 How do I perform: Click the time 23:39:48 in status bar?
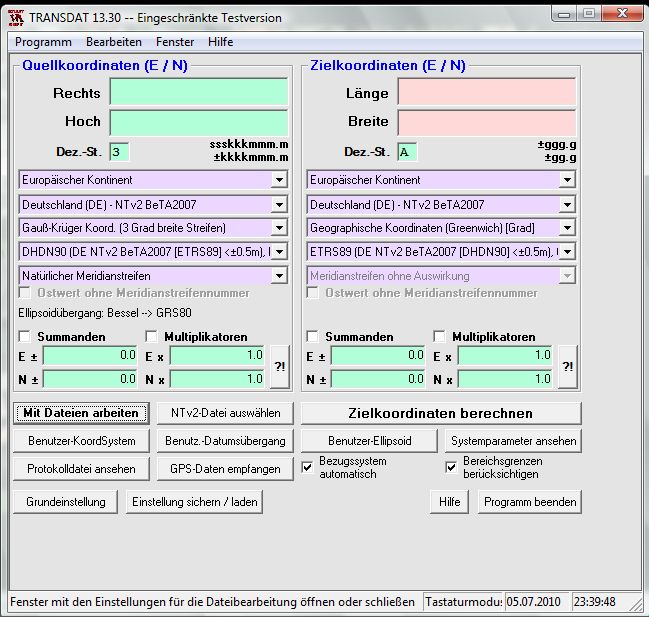click(x=595, y=601)
